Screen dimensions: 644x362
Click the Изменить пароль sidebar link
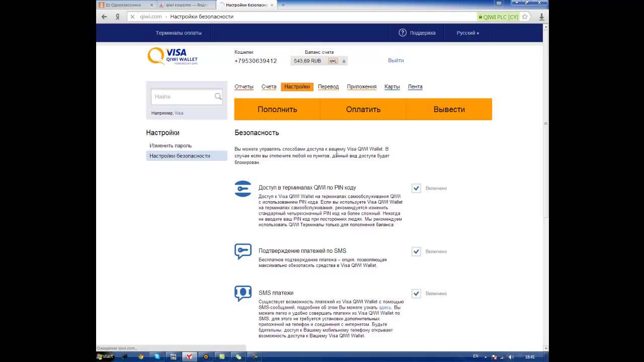[x=171, y=145]
